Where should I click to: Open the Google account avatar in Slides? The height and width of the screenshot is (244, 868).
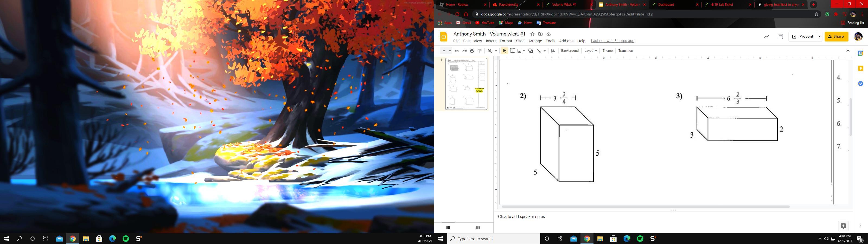coord(858,36)
